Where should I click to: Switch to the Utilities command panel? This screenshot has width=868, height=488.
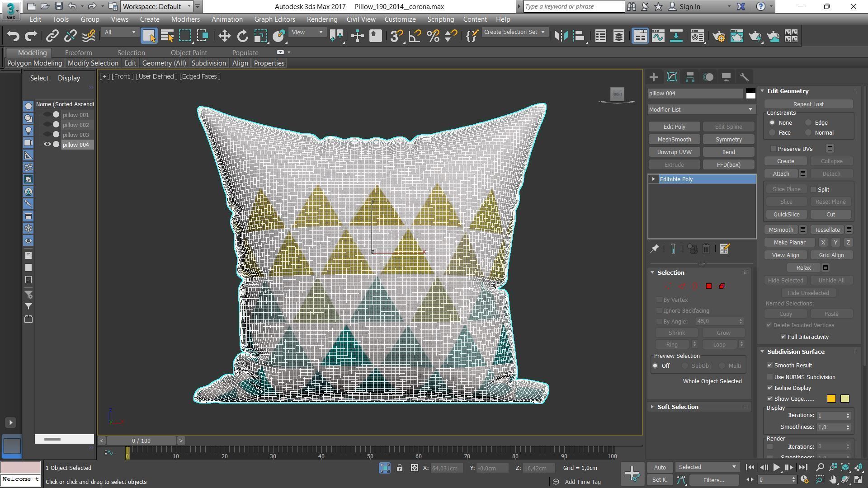(744, 77)
